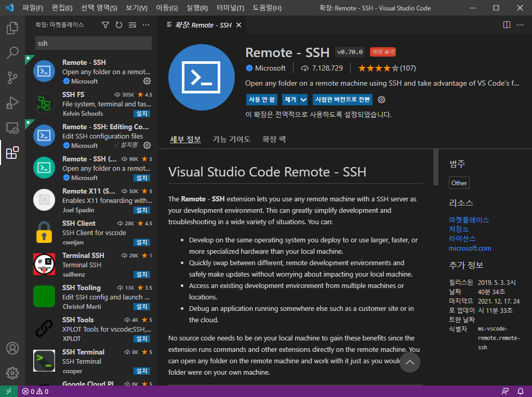Open the 마켓플레이스 resource link
This screenshot has height=397, width=532.
(469, 220)
